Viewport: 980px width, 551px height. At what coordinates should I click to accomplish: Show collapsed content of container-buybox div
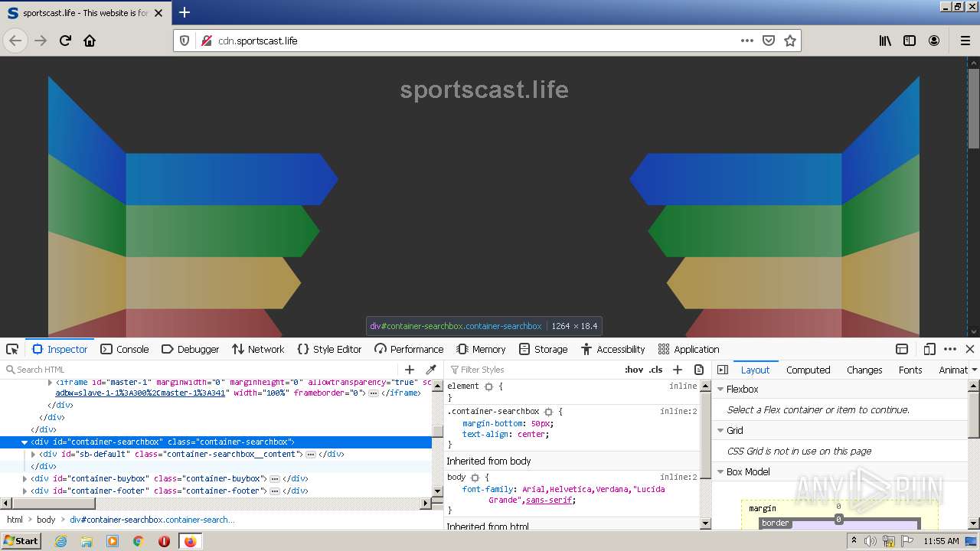click(x=275, y=478)
